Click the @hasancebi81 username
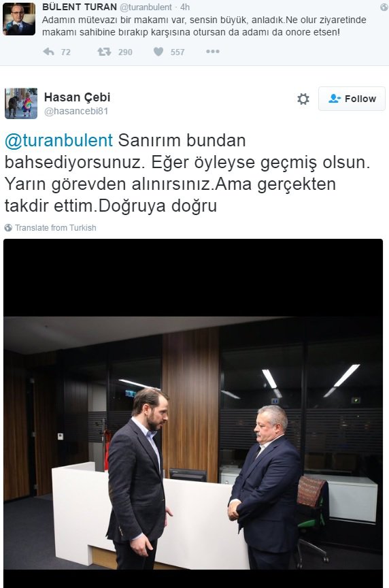Image resolution: width=389 pixels, height=588 pixels. point(76,112)
